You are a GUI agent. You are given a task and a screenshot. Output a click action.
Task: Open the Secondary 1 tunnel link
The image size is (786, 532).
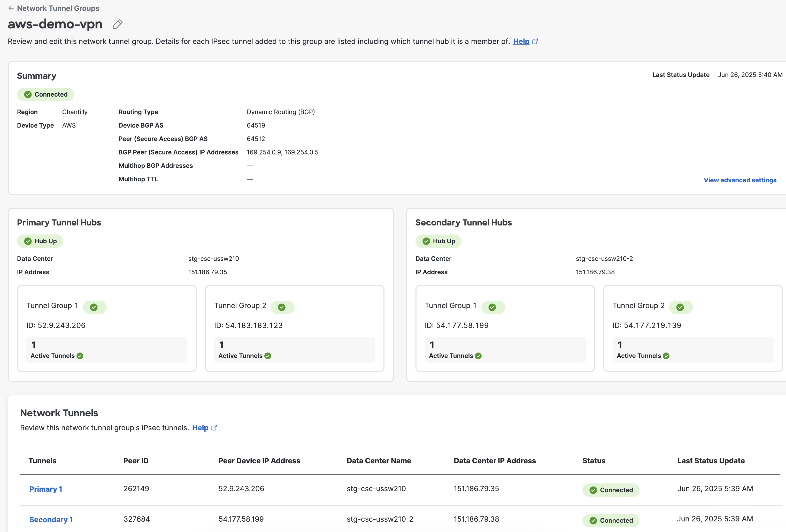[x=51, y=520]
